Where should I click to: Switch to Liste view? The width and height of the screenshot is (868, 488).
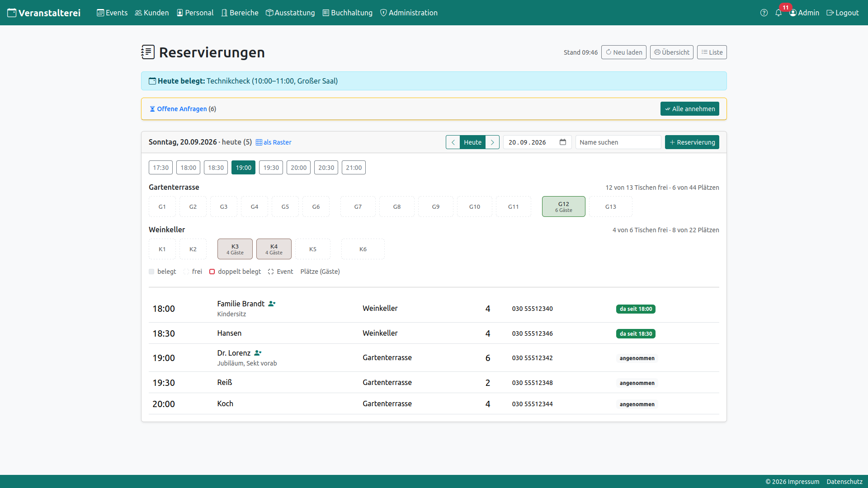coord(712,52)
